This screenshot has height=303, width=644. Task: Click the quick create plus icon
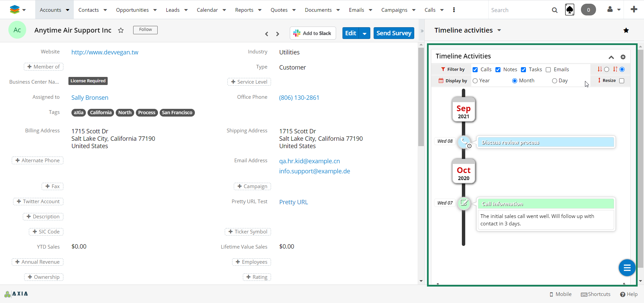click(x=634, y=9)
